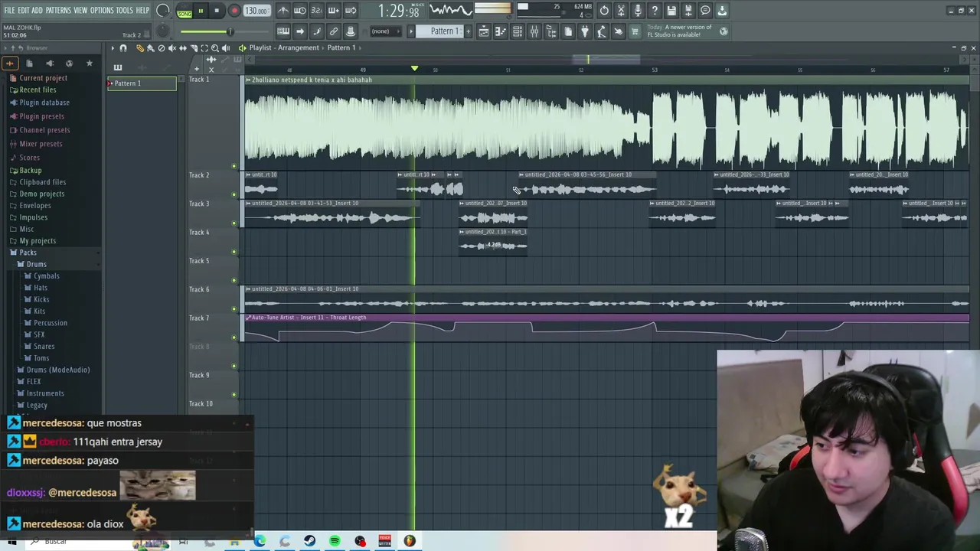Pause the song playback
980x551 pixels.
pos(201,11)
